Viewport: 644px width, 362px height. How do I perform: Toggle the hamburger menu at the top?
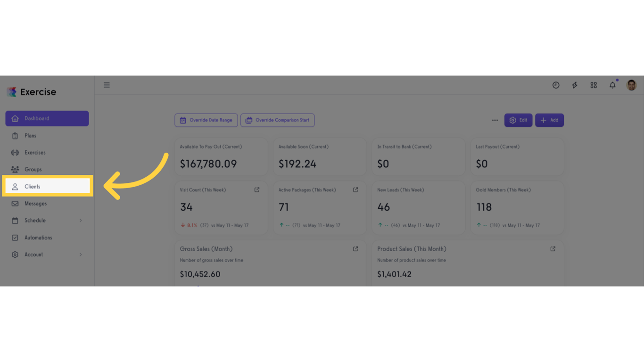(x=107, y=85)
